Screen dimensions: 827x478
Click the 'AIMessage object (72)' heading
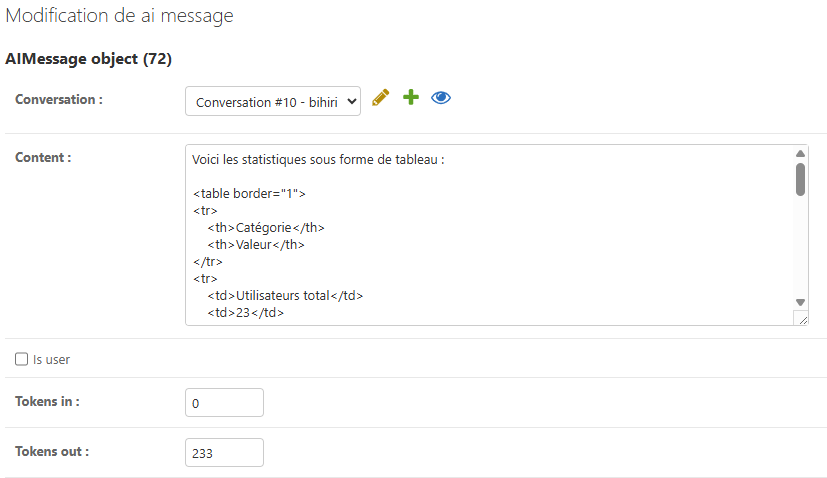pos(89,59)
